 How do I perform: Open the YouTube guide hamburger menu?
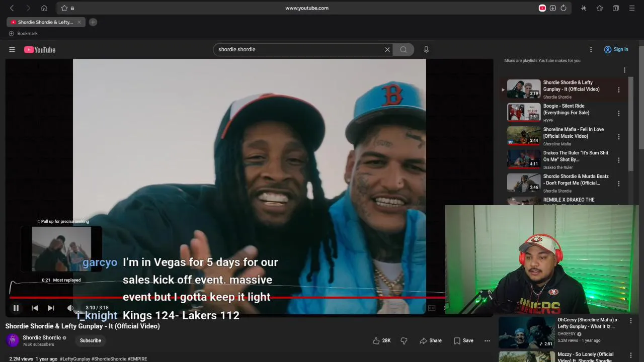click(x=12, y=49)
